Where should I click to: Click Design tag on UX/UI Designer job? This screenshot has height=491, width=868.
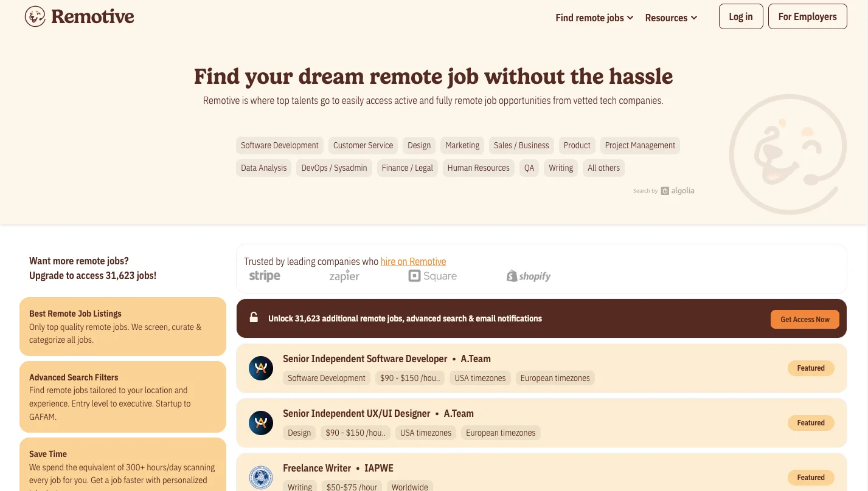[x=299, y=433]
